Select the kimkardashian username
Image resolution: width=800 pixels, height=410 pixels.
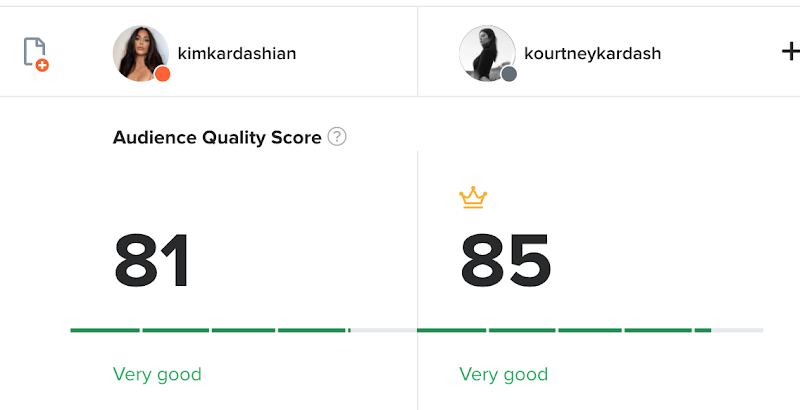pos(237,53)
